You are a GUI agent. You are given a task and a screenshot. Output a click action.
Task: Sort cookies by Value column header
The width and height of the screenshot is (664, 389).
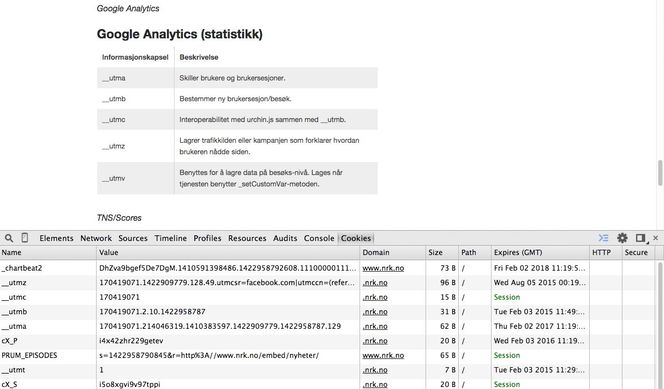228,252
